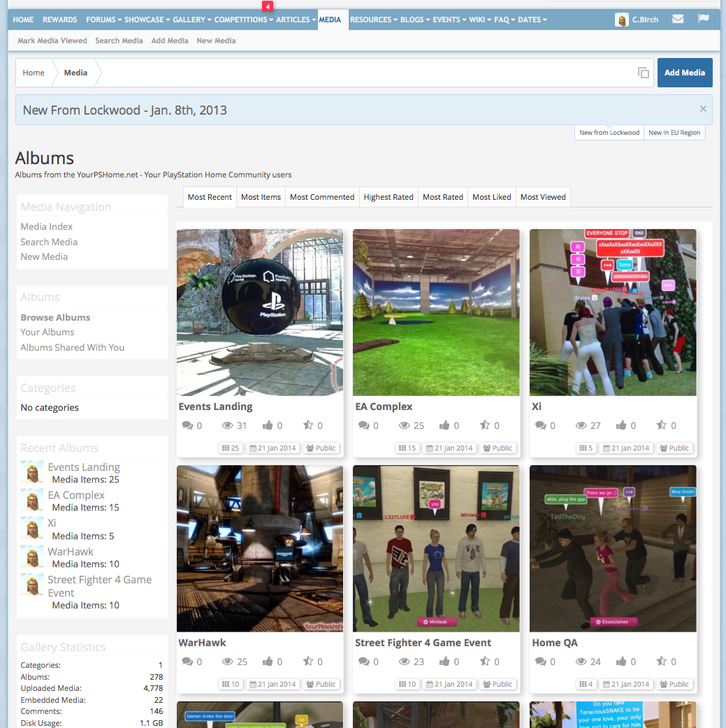This screenshot has height=728, width=726.
Task: Click C.Birch user avatar in navbar
Action: 621,20
